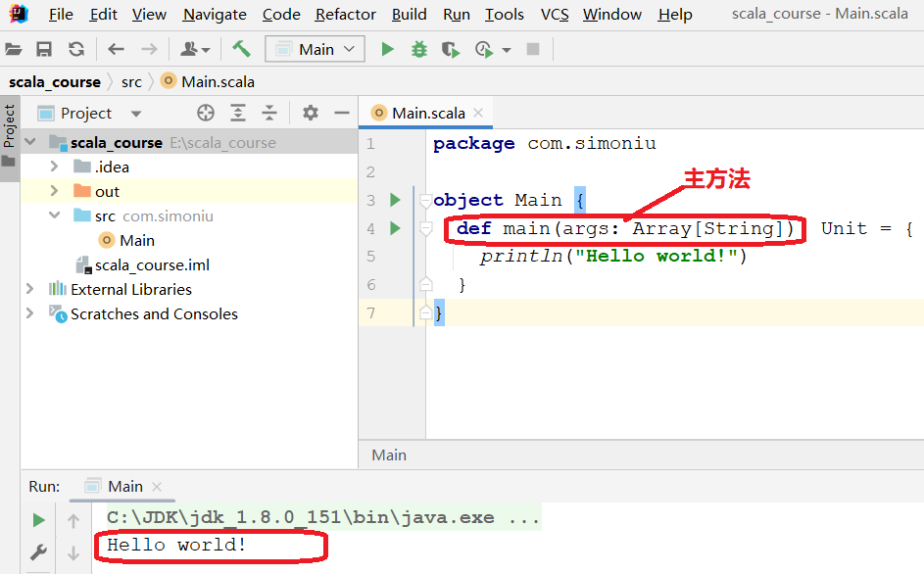Toggle code folding on the def main line
Viewport: 924px width, 574px height.
coord(425,228)
